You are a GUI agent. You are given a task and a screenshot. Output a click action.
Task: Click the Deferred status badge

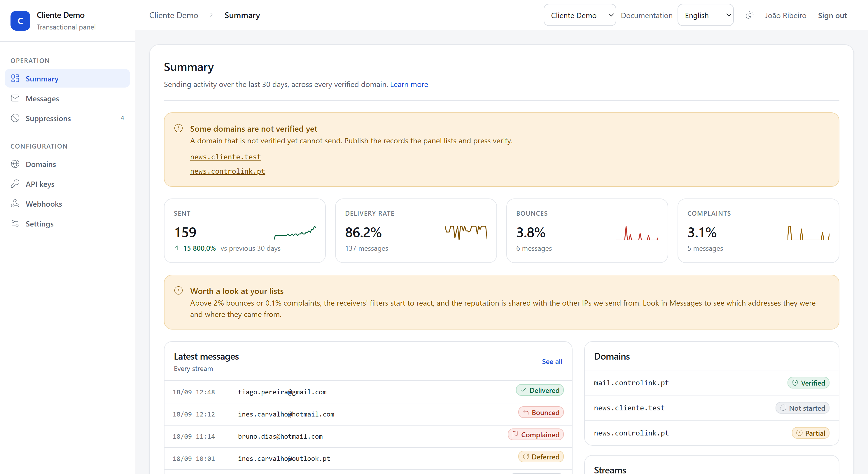541,457
